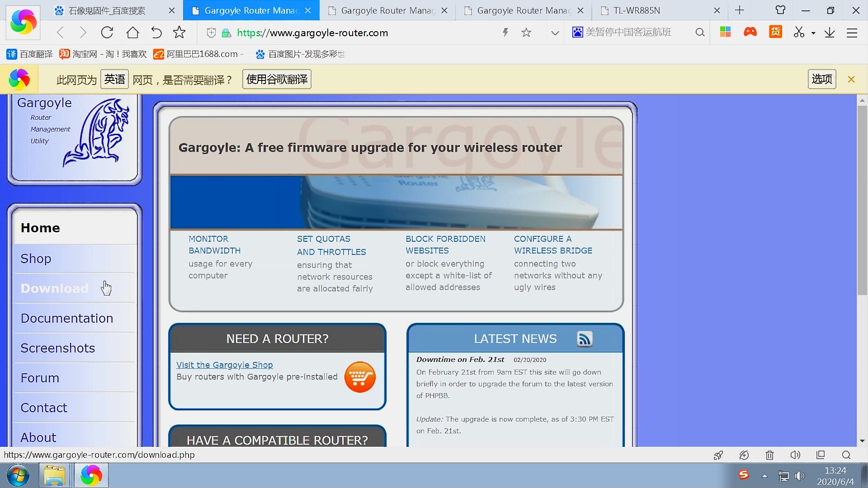Open the scissors screenshot tool
The width and height of the screenshot is (868, 488).
pyautogui.click(x=799, y=33)
